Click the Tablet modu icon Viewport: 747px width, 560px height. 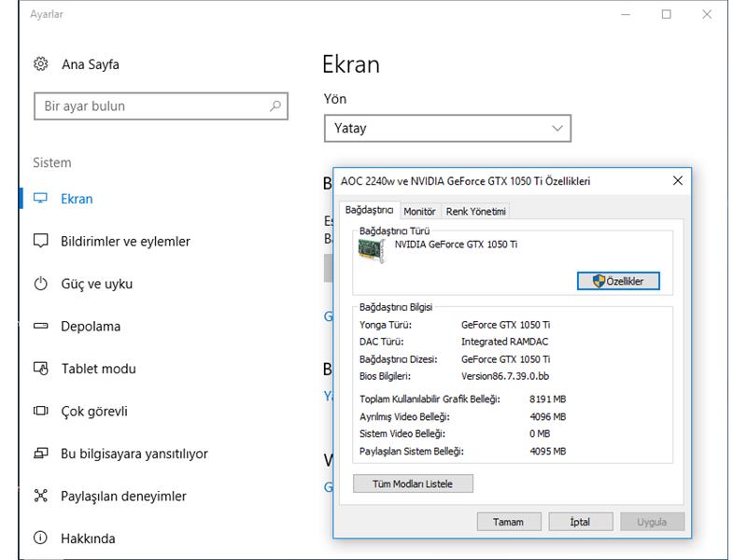40,369
